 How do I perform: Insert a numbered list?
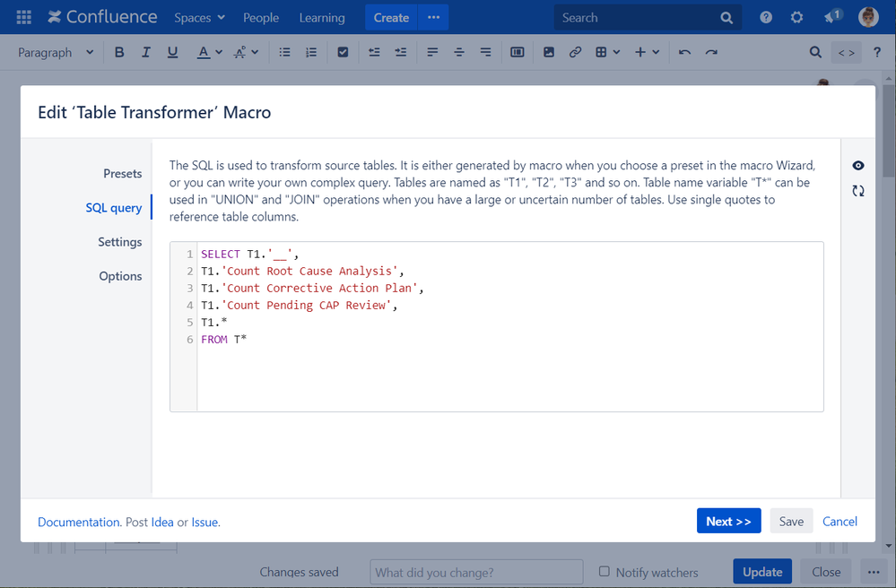(311, 53)
